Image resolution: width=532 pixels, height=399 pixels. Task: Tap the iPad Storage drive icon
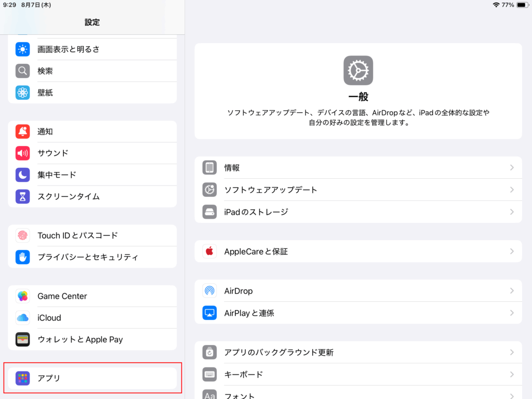point(209,212)
